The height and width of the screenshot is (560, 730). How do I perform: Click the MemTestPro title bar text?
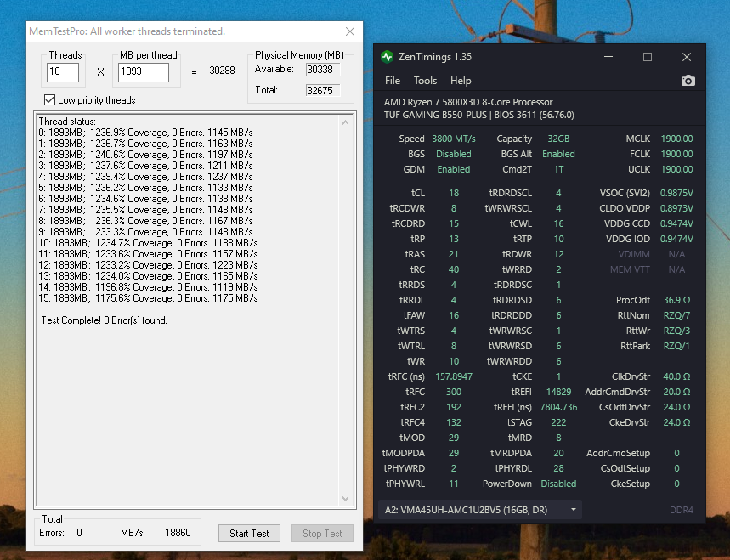(x=127, y=31)
